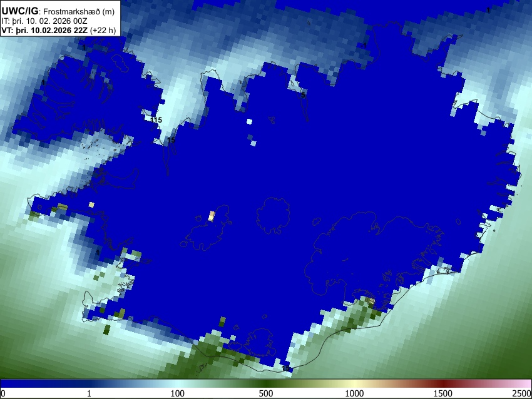Click the color scale legend bar
This screenshot has height=399, width=532.
[266, 383]
